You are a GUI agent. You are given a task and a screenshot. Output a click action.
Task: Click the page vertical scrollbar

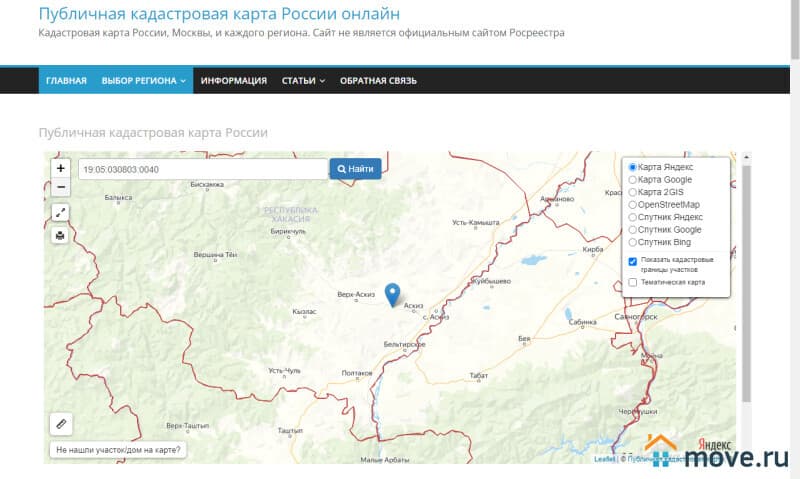tap(795, 31)
